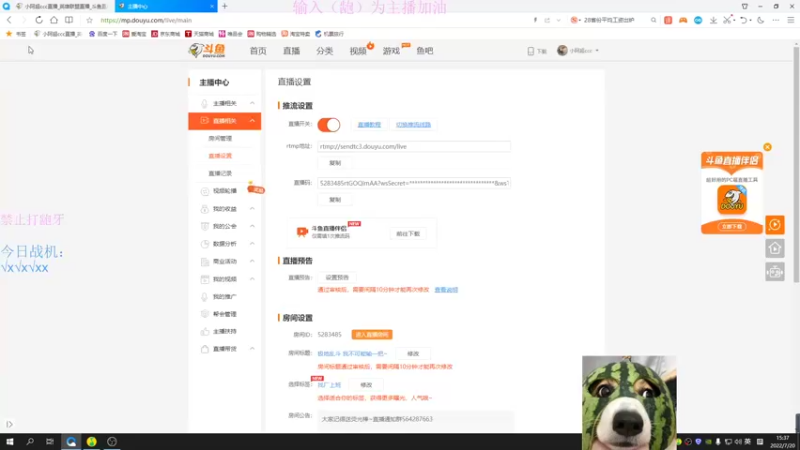Screen dimensions: 800x450
Task: Open the 首页 navigation tab
Action: [x=258, y=51]
